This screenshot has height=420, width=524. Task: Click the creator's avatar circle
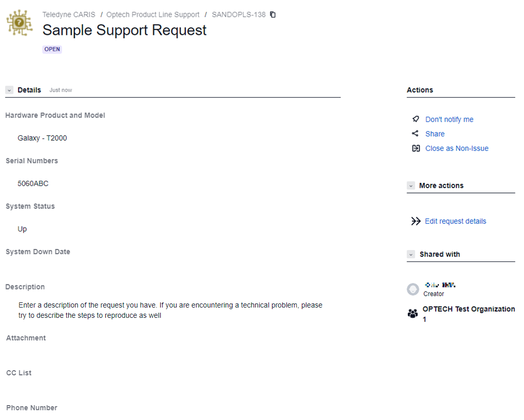point(413,289)
